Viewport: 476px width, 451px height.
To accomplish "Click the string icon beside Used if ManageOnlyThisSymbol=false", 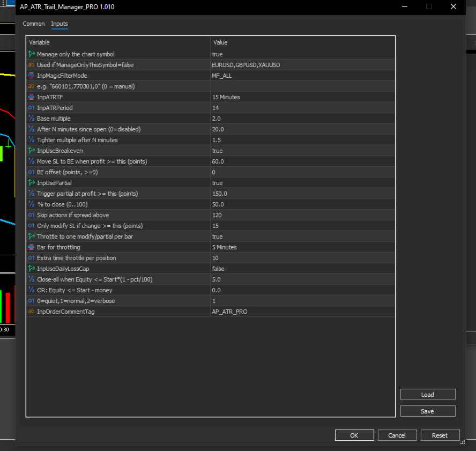I will [x=31, y=65].
